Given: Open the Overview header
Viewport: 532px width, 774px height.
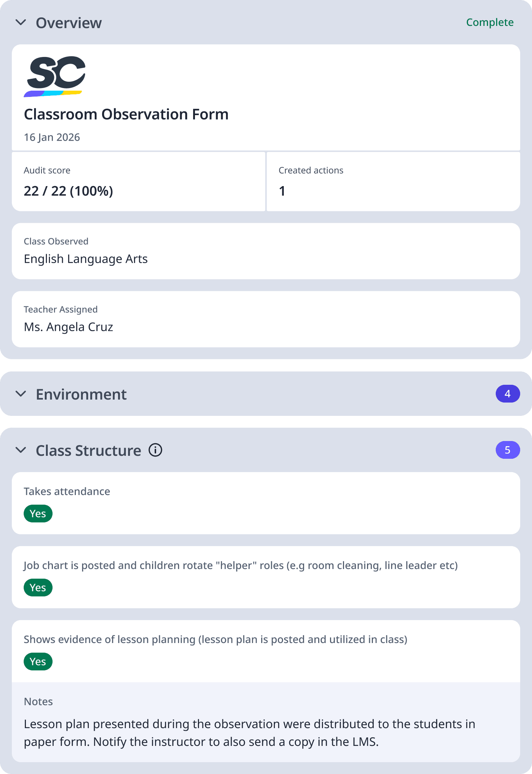Looking at the screenshot, I should tap(69, 22).
